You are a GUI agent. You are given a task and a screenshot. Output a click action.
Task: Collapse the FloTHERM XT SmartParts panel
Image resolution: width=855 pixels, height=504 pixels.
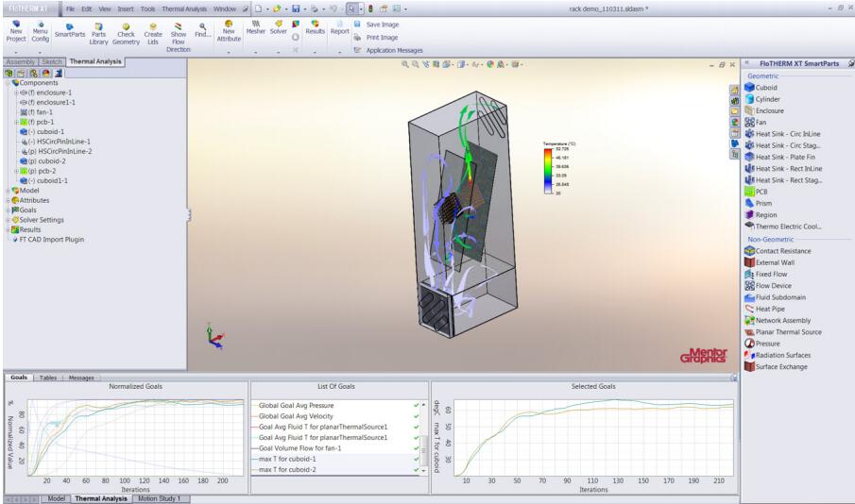747,63
